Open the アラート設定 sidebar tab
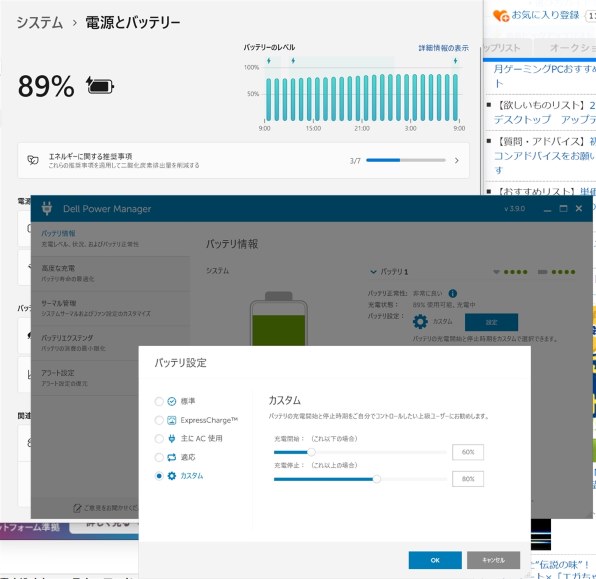 (86, 378)
